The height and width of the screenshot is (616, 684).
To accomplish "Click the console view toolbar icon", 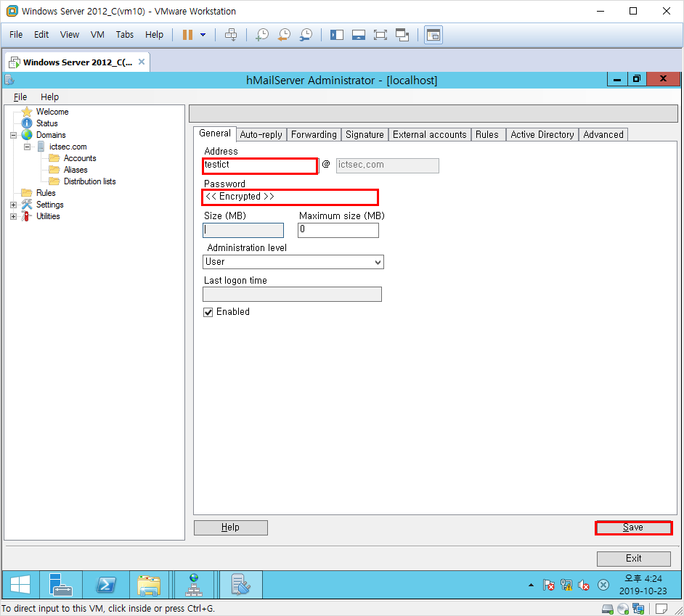I will 433,35.
